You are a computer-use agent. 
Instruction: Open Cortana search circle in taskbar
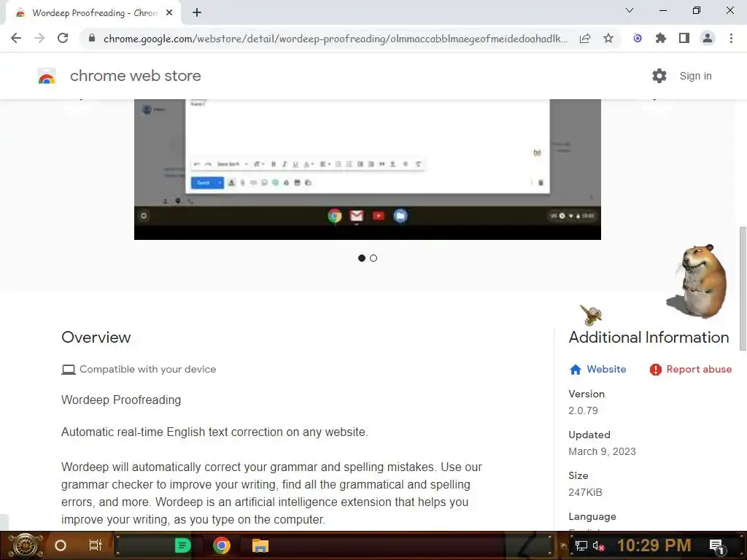click(x=61, y=545)
